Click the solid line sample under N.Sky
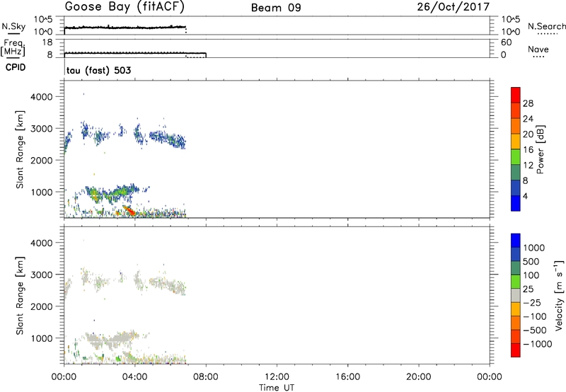 coord(13,33)
